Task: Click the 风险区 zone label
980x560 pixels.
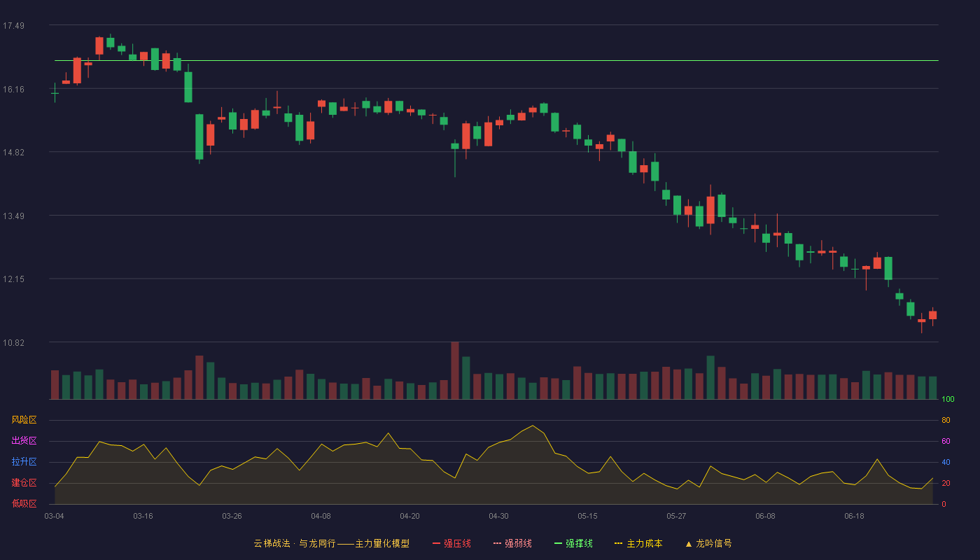Action: (x=24, y=420)
